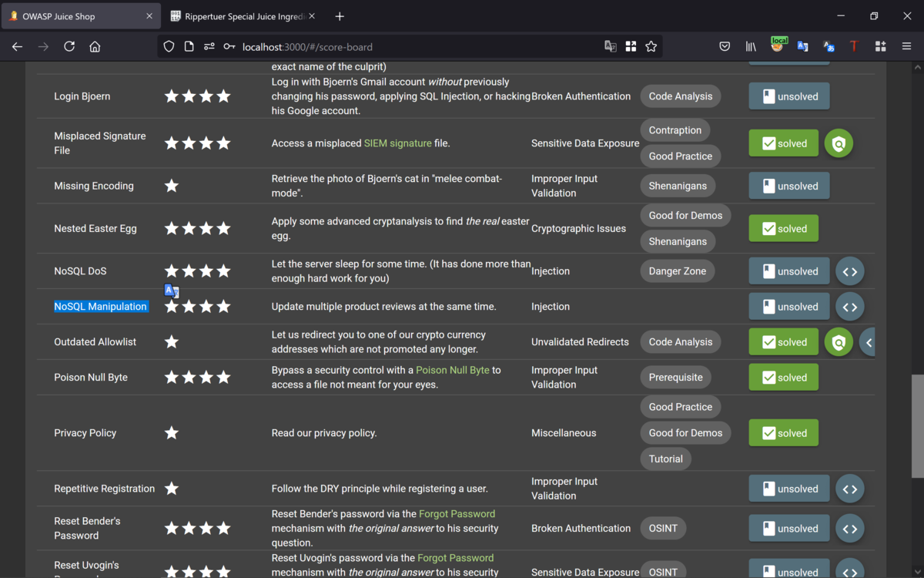Open the extension with 'local' badge

(778, 45)
